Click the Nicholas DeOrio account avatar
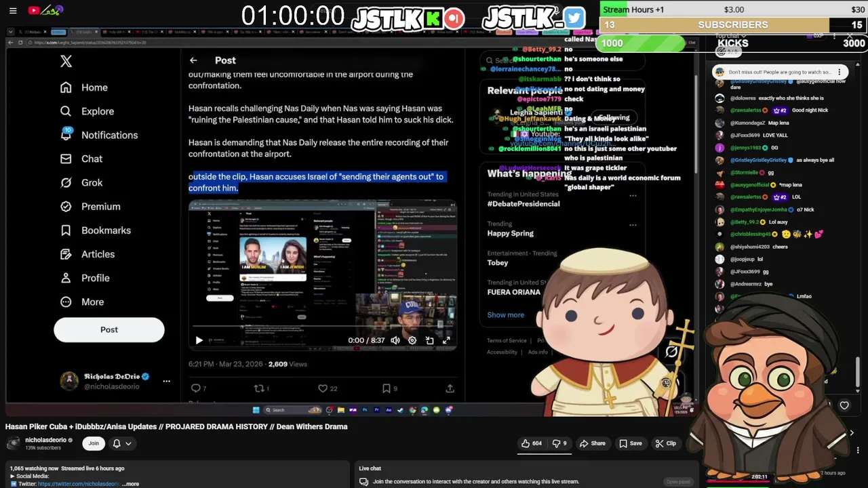868x488 pixels. [x=68, y=381]
